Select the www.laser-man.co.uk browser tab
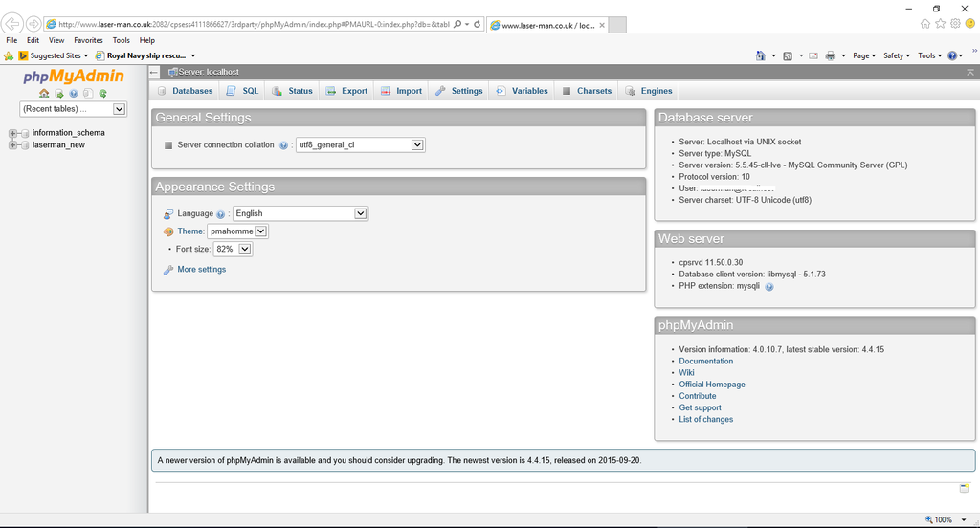 pos(547,25)
